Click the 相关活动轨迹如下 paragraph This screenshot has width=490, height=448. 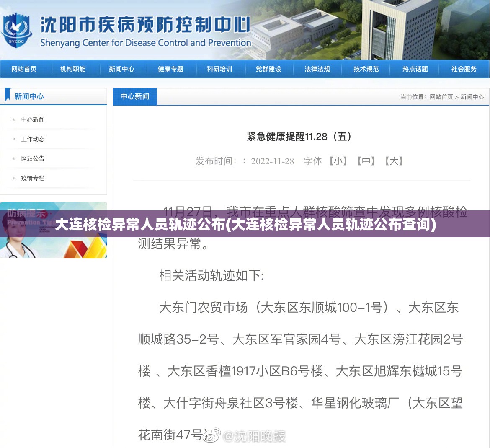(x=211, y=276)
